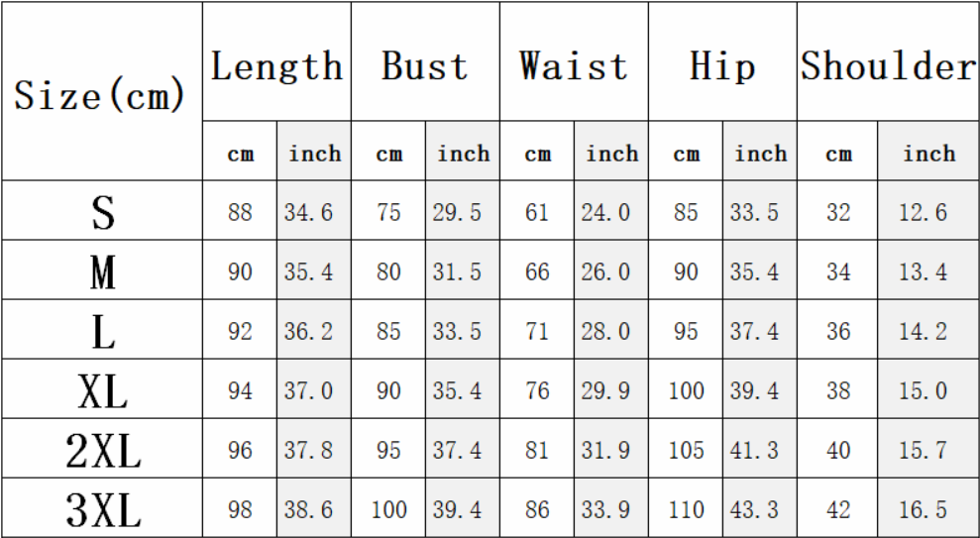Screen dimensions: 980x538
Task: Select the Bust column header
Action: coord(425,61)
